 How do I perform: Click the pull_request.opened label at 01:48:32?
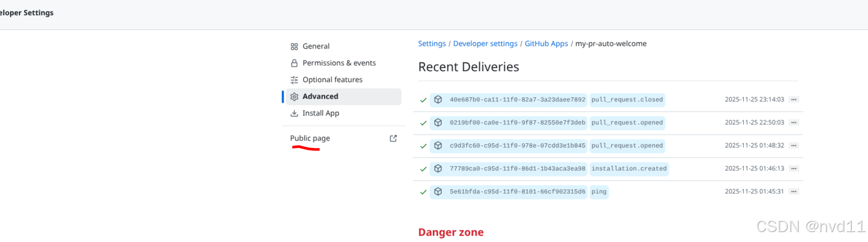point(627,146)
